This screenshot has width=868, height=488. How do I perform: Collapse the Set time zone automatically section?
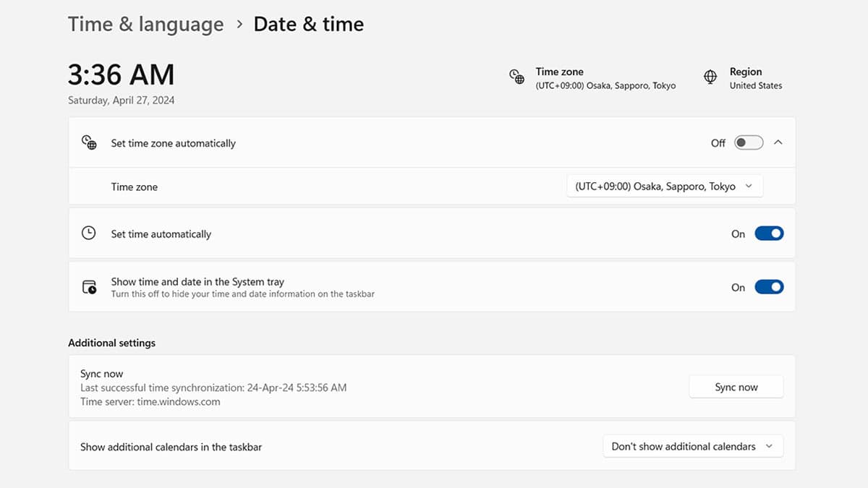coord(778,143)
